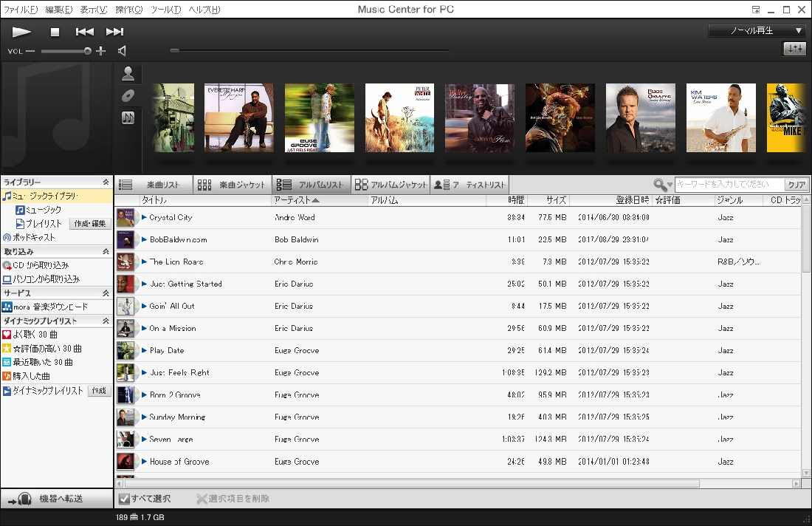Switch to 楽曲ジャケット tab
This screenshot has width=812, height=526.
coord(232,185)
